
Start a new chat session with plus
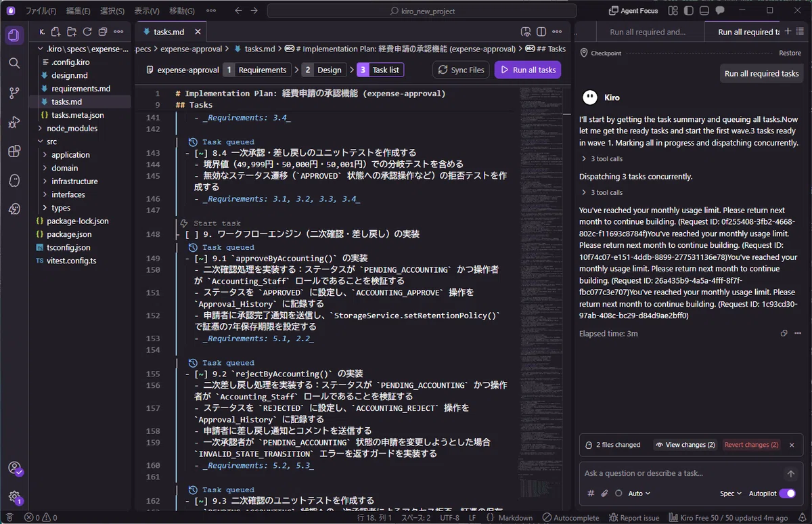788,31
